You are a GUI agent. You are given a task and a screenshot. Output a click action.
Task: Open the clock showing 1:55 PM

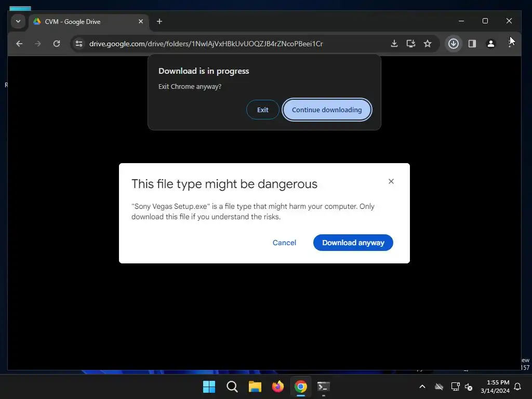pos(495,387)
